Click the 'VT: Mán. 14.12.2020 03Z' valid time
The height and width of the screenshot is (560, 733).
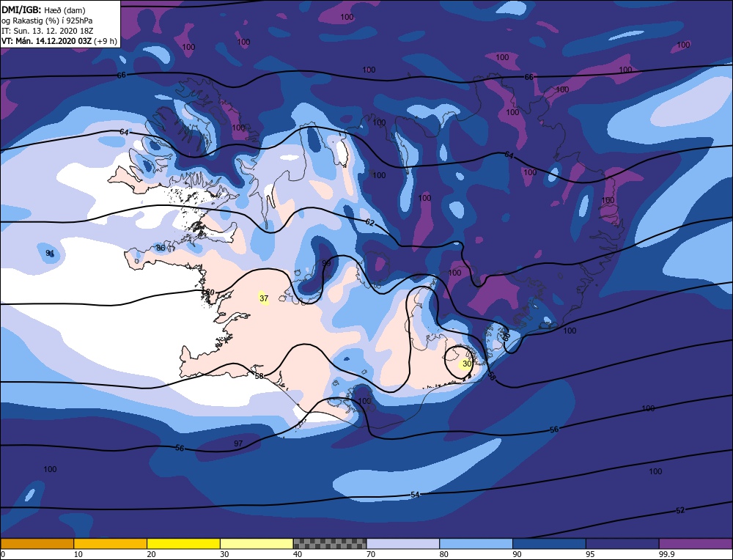(x=47, y=41)
